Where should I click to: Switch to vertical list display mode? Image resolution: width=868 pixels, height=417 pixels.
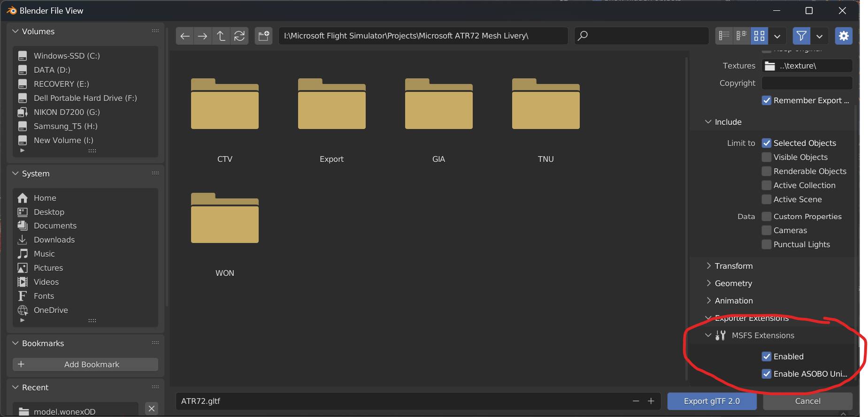tap(724, 36)
